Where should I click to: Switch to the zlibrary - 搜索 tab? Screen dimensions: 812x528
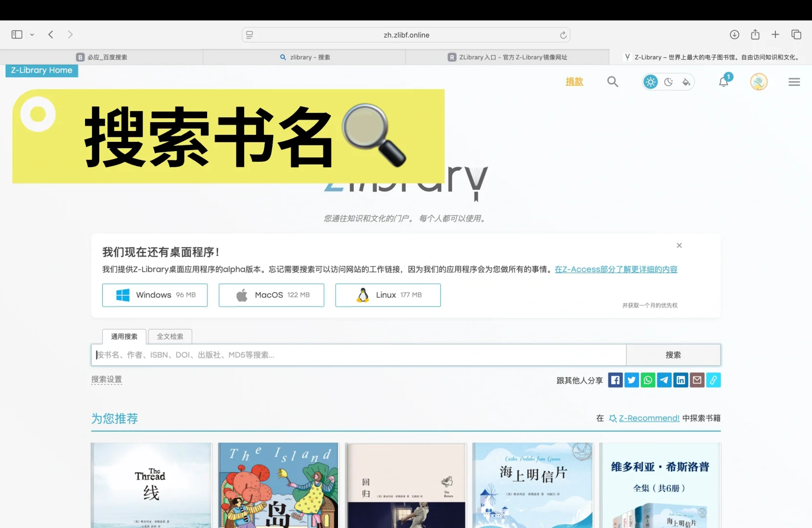pyautogui.click(x=304, y=57)
